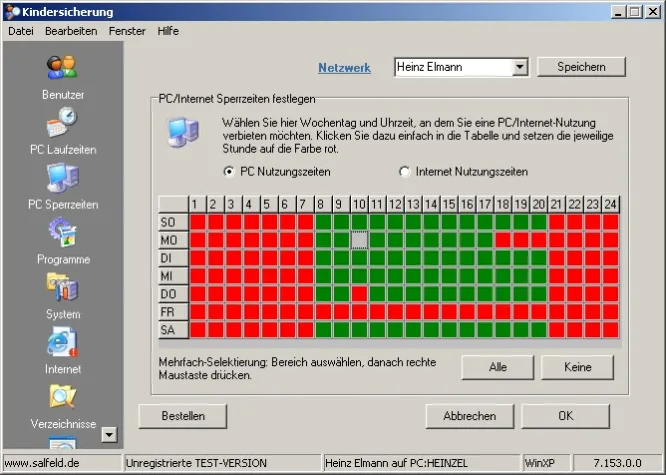
Task: Open the System settings icon
Action: (x=63, y=288)
